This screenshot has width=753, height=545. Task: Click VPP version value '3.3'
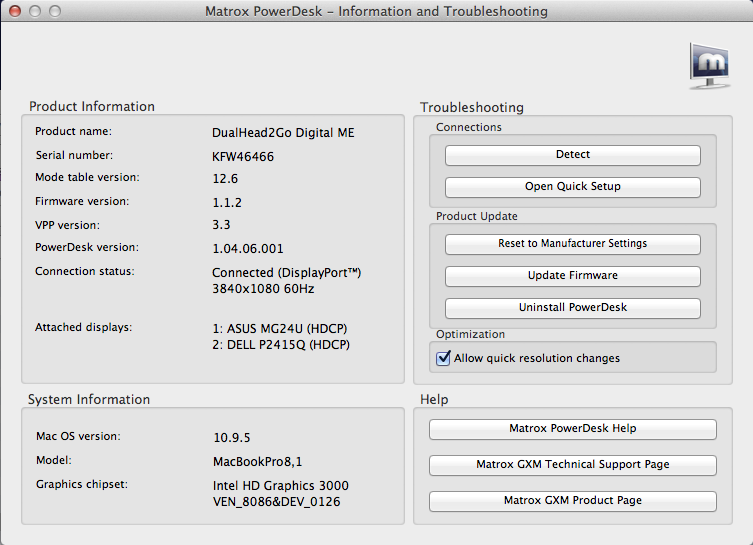coord(221,225)
